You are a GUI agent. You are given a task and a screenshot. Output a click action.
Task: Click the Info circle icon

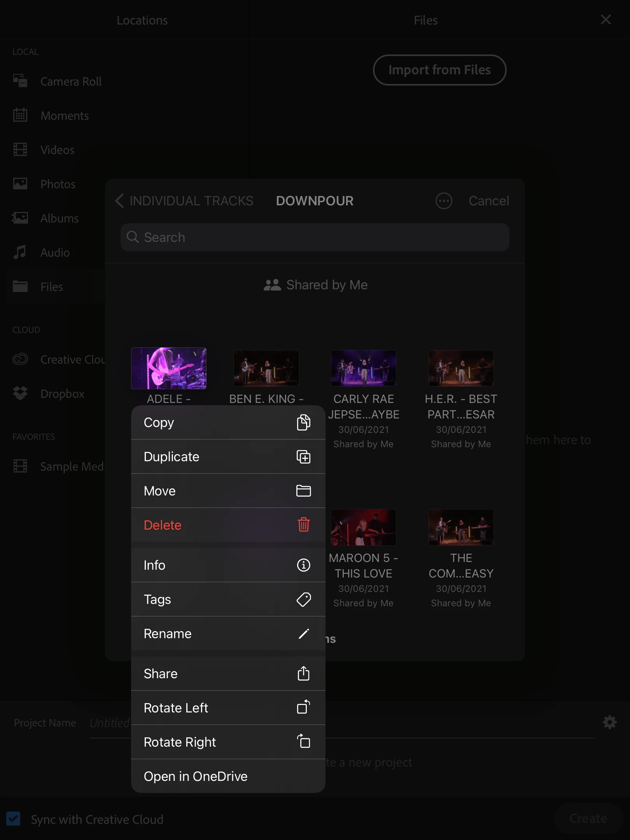tap(303, 565)
